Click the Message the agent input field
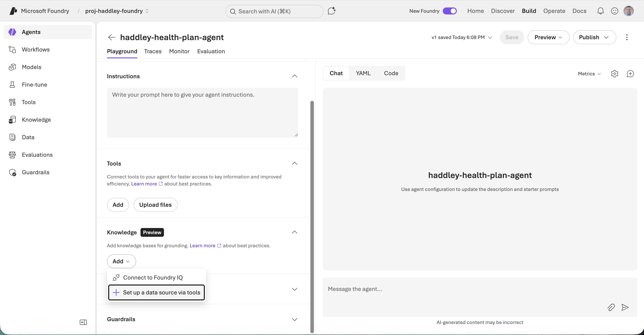This screenshot has width=644, height=335. [x=425, y=289]
